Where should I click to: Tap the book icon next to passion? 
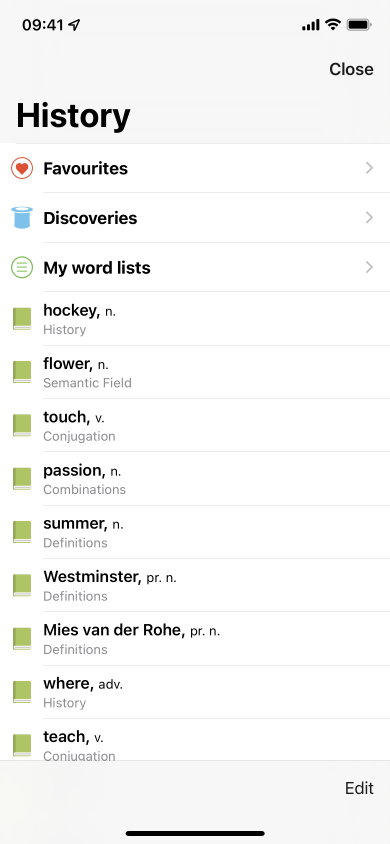(x=22, y=479)
